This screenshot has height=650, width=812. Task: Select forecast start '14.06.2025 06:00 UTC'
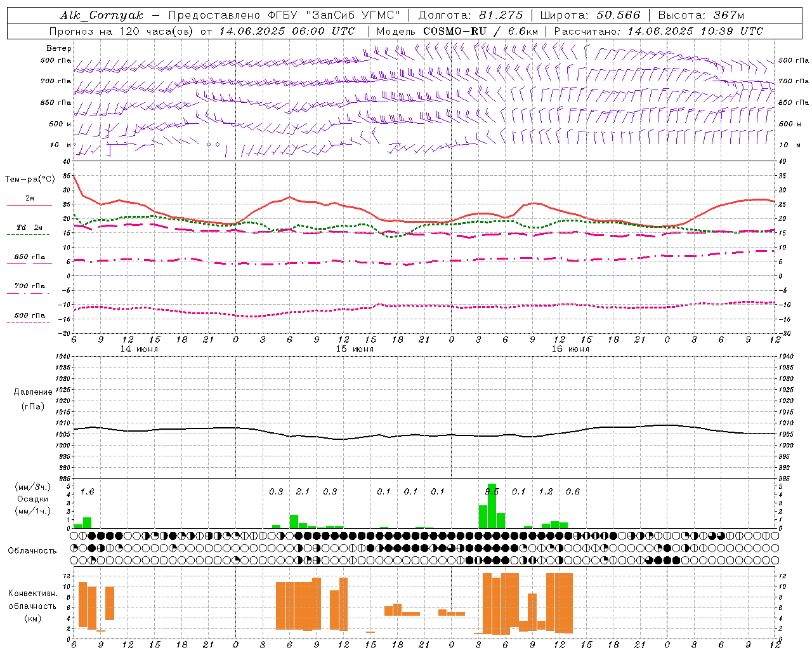coord(287,31)
